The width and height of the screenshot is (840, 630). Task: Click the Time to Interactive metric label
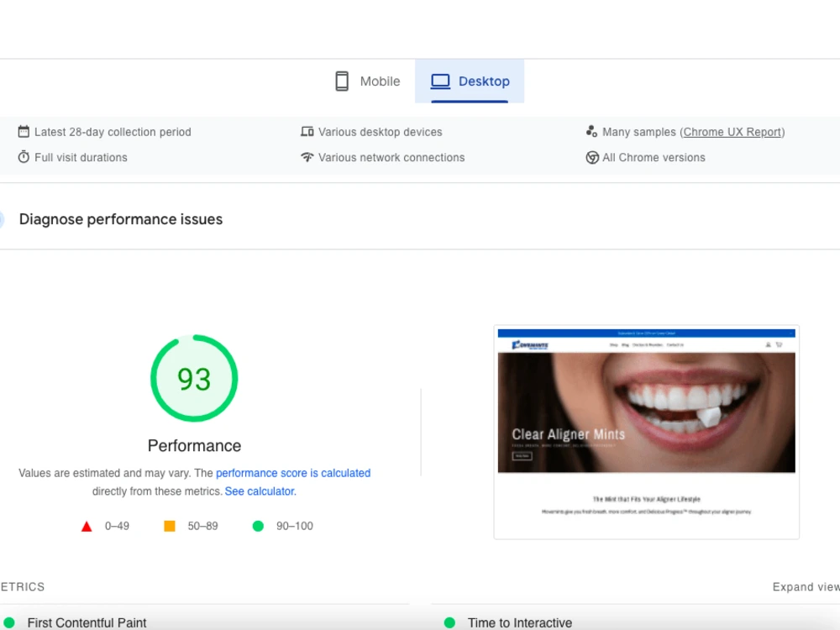pyautogui.click(x=520, y=623)
